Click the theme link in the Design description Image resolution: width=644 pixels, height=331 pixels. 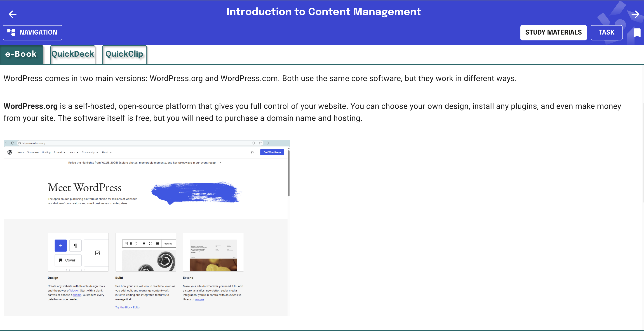(77, 295)
